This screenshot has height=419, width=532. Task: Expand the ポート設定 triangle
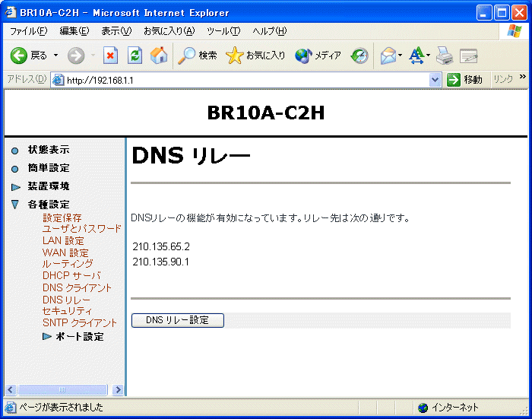pos(47,336)
